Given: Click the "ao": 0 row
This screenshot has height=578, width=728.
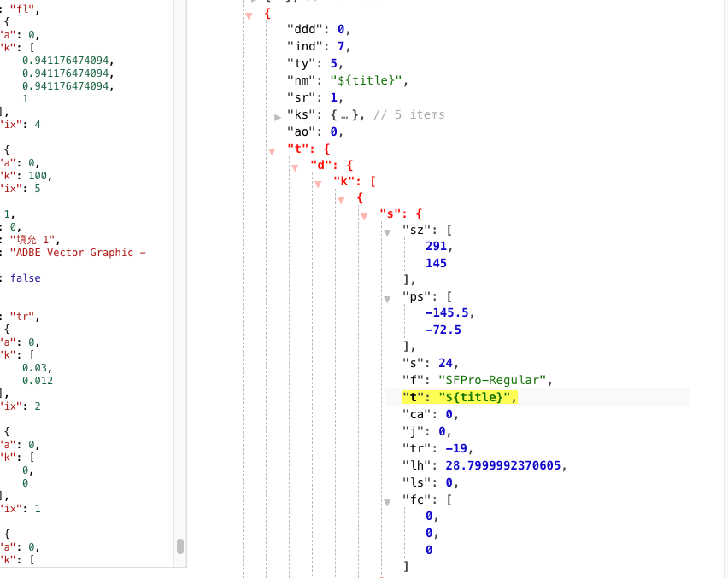Looking at the screenshot, I should click(x=315, y=131).
